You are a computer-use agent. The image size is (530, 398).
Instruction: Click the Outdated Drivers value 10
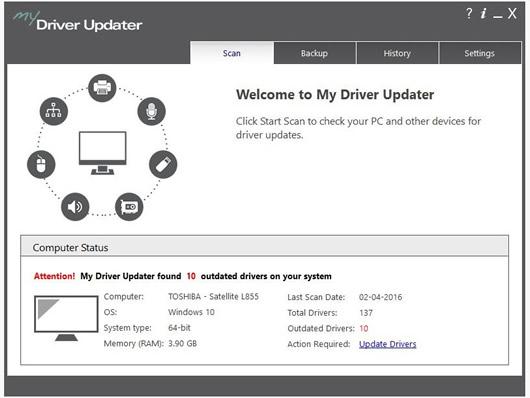click(364, 328)
